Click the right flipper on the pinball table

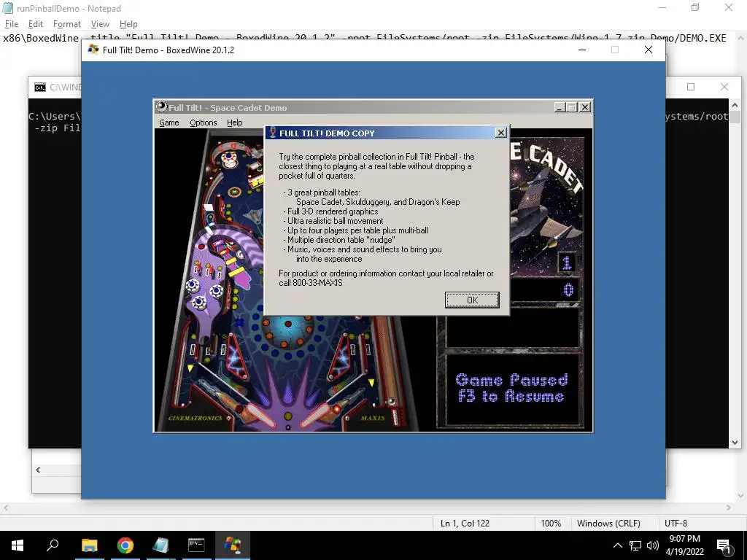click(317, 414)
